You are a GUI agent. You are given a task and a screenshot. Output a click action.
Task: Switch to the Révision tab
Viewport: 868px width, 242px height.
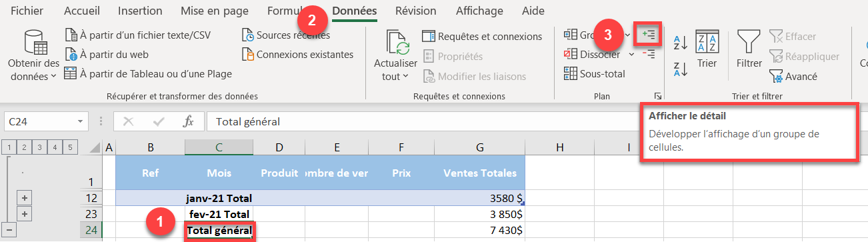pyautogui.click(x=416, y=11)
